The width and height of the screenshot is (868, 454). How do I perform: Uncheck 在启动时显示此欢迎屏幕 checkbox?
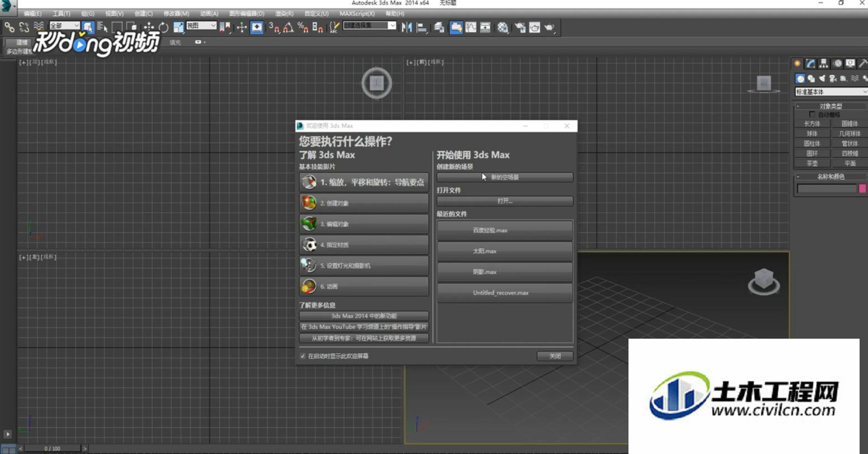[x=303, y=356]
